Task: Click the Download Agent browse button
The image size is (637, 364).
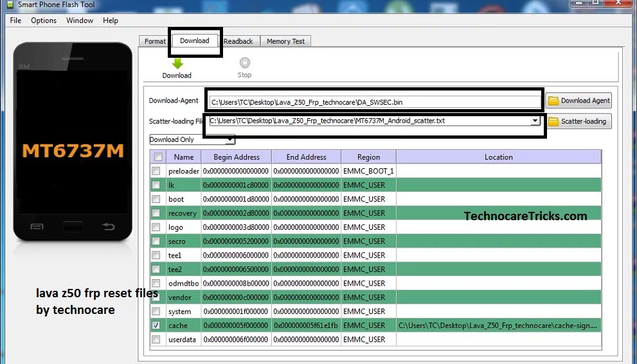Action: click(579, 101)
